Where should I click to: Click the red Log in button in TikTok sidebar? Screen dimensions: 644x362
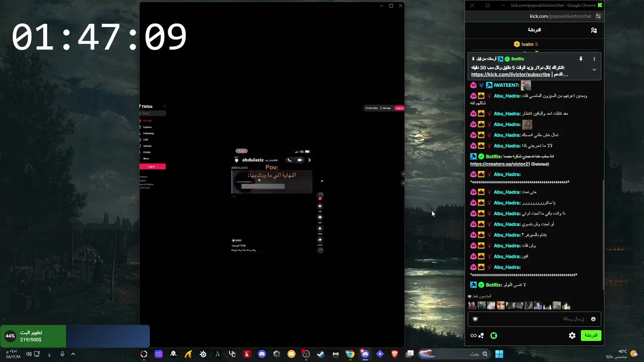coord(152,166)
